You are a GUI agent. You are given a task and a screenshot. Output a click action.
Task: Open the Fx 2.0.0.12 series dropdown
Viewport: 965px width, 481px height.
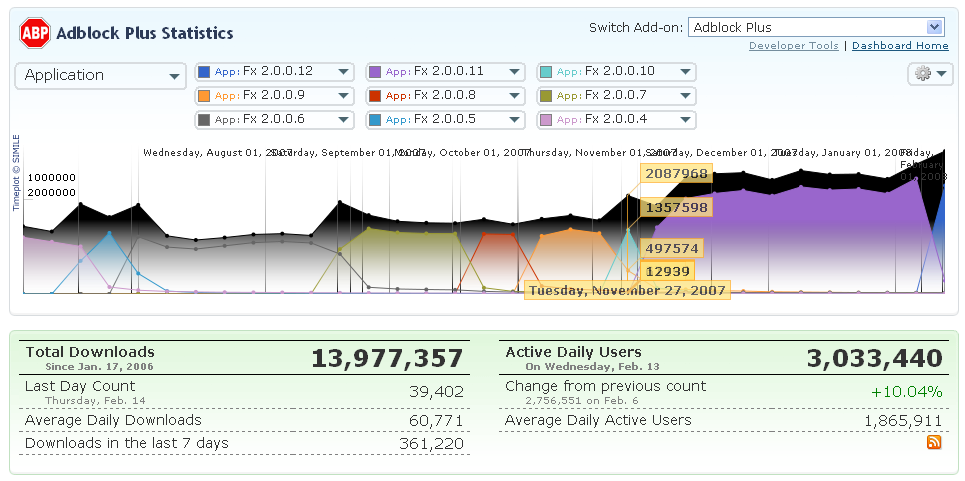coord(274,71)
